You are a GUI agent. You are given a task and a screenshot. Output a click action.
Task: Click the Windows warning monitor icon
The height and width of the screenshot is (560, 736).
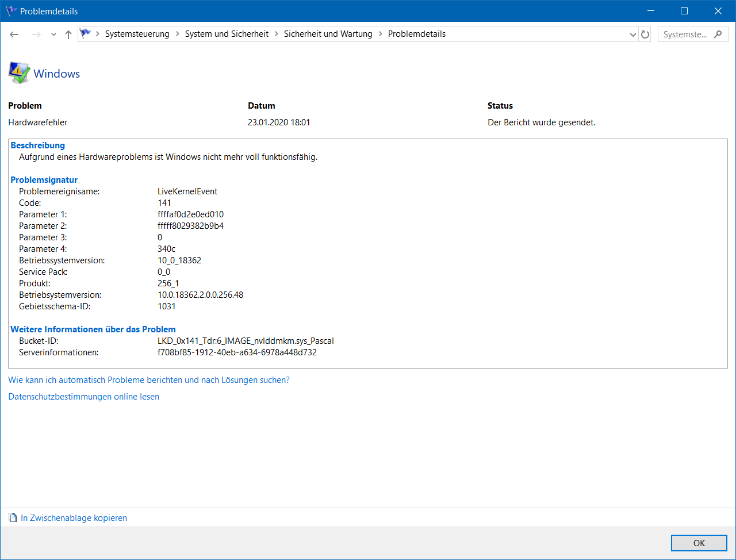19,73
